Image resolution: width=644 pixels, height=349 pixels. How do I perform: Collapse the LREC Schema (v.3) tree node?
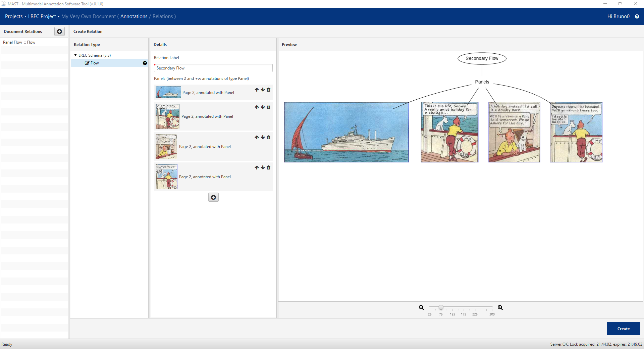[75, 55]
